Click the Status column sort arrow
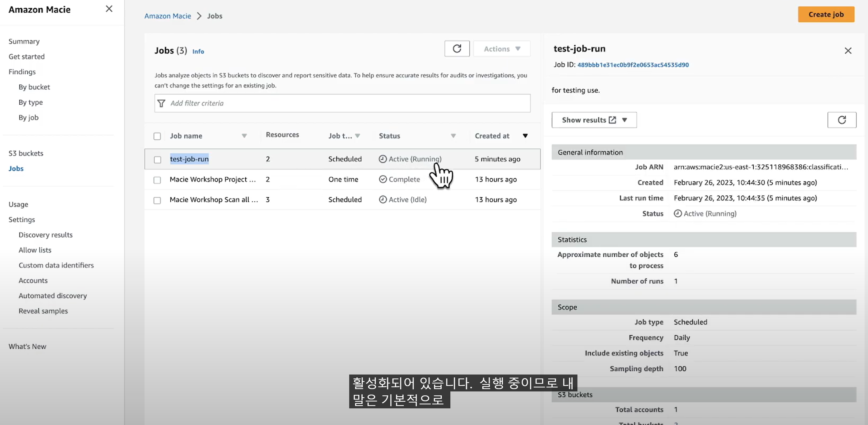 click(453, 136)
